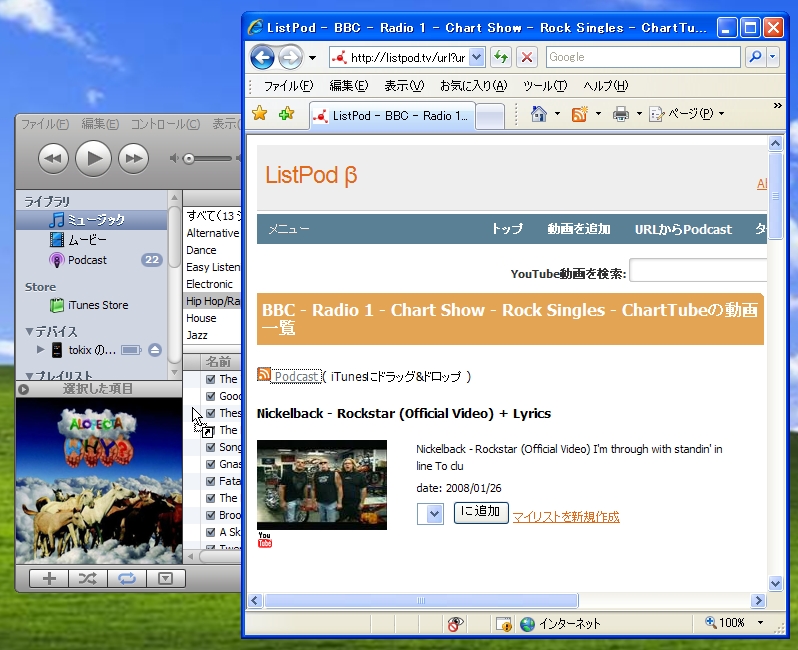Collapse the プレイリスト section triangle
Screen dimensions: 798x650
pyautogui.click(x=30, y=376)
